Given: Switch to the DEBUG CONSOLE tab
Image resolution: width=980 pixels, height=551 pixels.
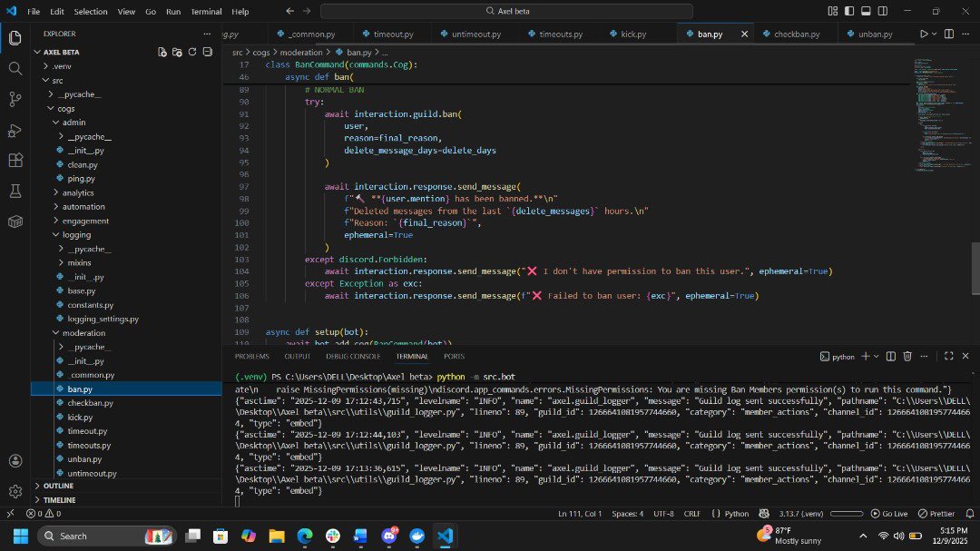Looking at the screenshot, I should [x=353, y=356].
